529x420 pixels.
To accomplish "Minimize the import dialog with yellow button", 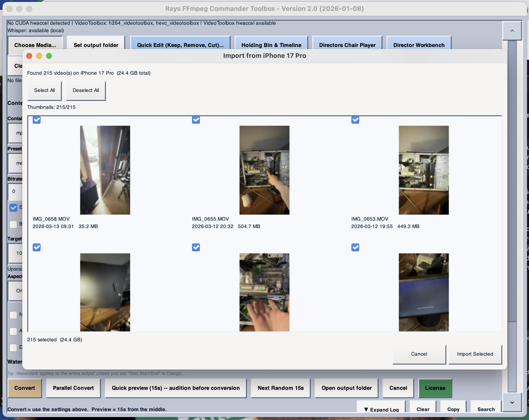I will [x=39, y=56].
